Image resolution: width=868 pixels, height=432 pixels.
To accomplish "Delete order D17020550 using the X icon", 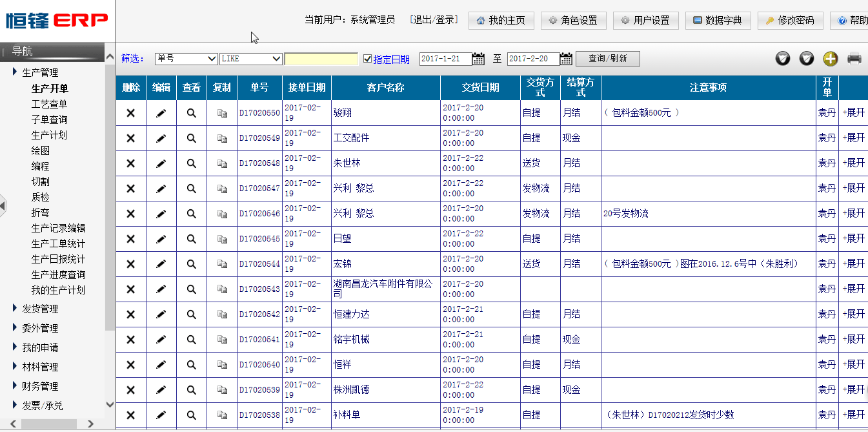I will [130, 113].
